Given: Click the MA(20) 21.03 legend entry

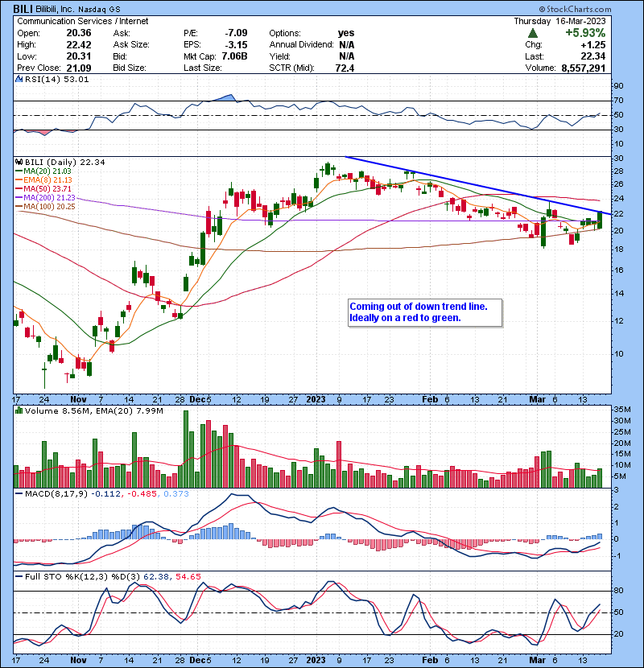Looking at the screenshot, I should tap(47, 171).
